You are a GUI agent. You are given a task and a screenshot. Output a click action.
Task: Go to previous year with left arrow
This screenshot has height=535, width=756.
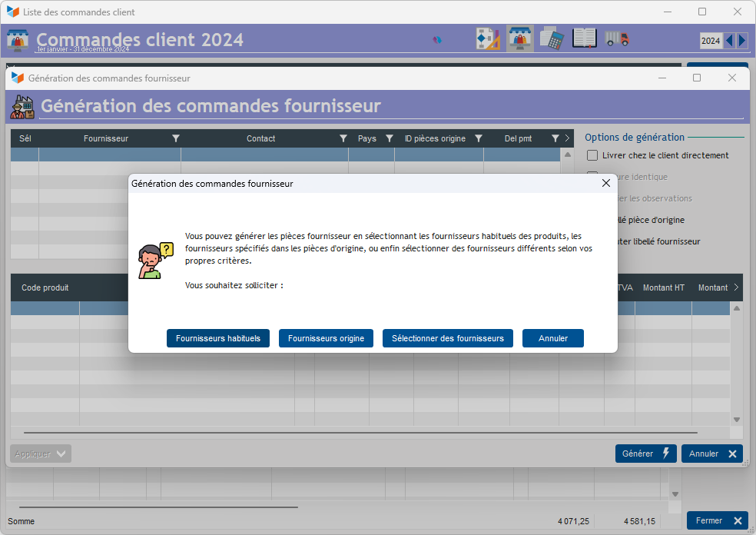pos(730,41)
